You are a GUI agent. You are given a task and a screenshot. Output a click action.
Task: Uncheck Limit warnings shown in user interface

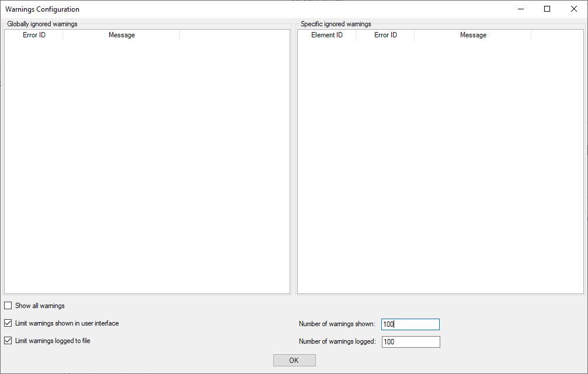coord(8,323)
